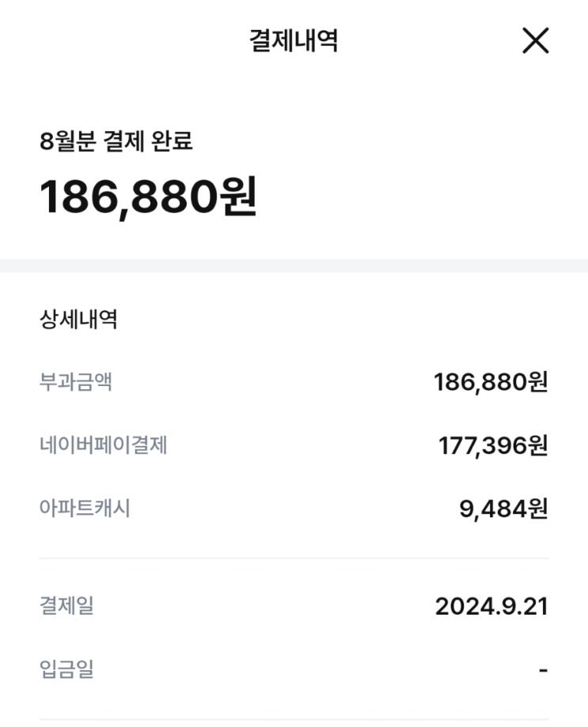Tap the divider line beneath 입금일 row
This screenshot has width=588, height=727.
point(294,720)
